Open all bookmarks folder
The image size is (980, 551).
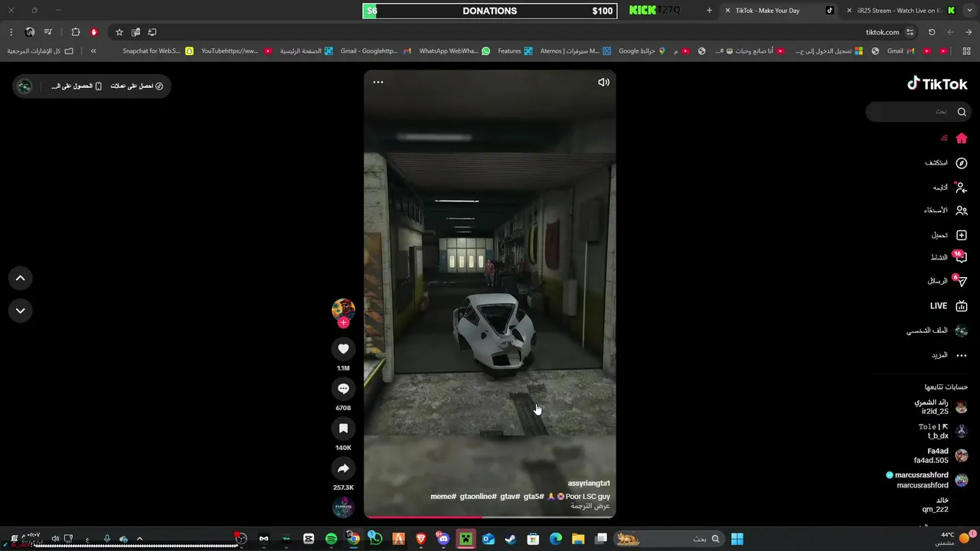point(40,51)
